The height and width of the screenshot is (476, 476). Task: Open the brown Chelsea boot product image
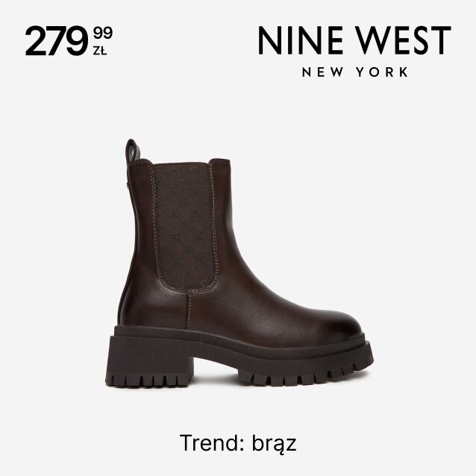click(239, 263)
